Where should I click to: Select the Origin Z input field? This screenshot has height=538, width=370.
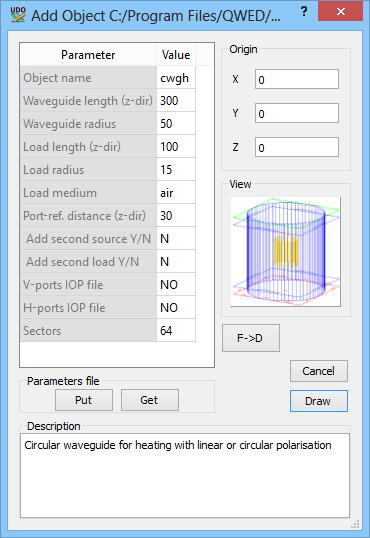(297, 147)
